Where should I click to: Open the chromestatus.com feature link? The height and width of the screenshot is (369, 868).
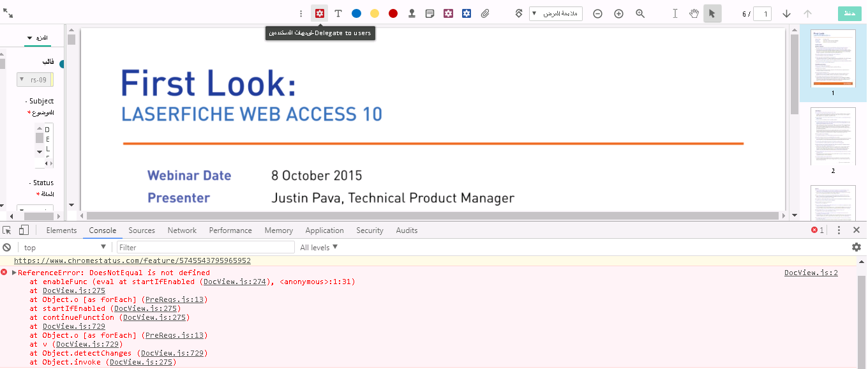pyautogui.click(x=132, y=261)
